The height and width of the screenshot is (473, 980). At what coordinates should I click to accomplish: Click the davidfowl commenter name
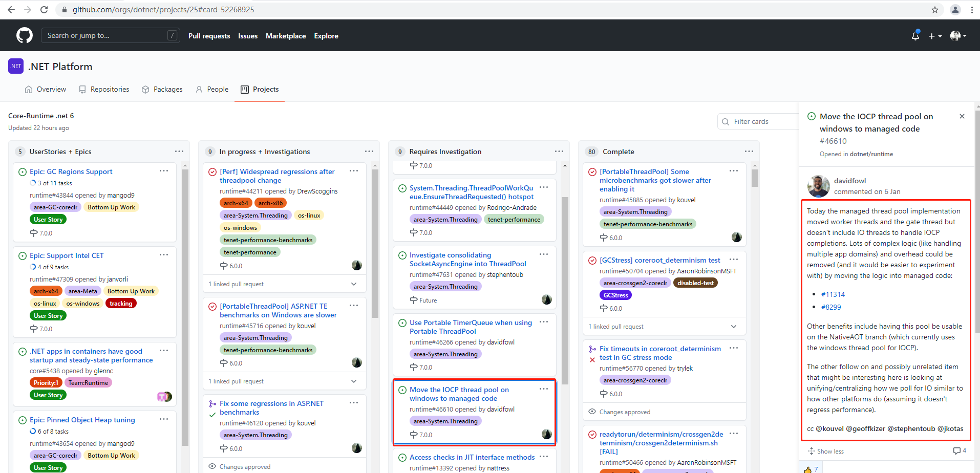(850, 181)
